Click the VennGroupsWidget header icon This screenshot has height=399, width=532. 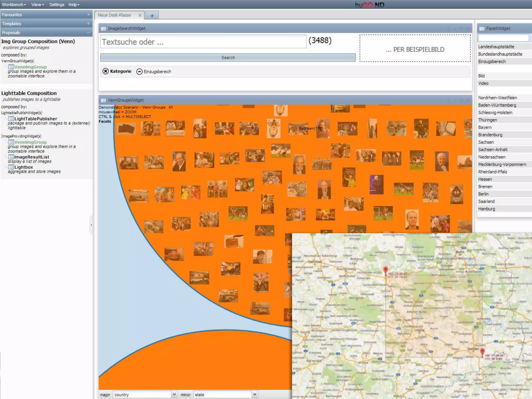pos(103,100)
